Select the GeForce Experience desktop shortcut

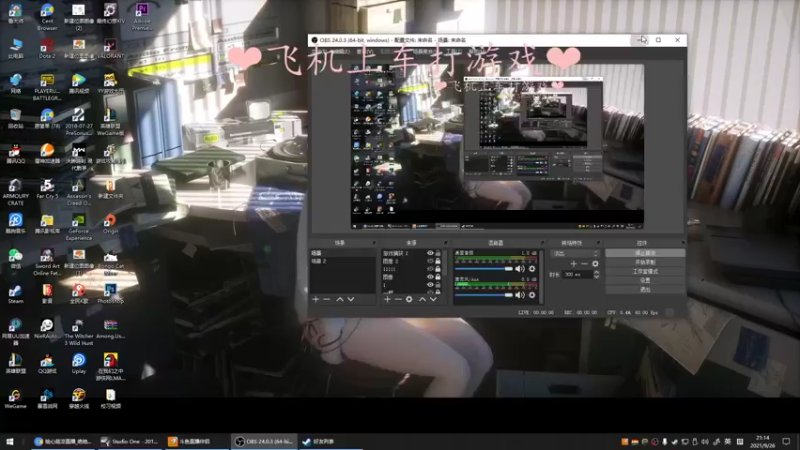point(79,227)
